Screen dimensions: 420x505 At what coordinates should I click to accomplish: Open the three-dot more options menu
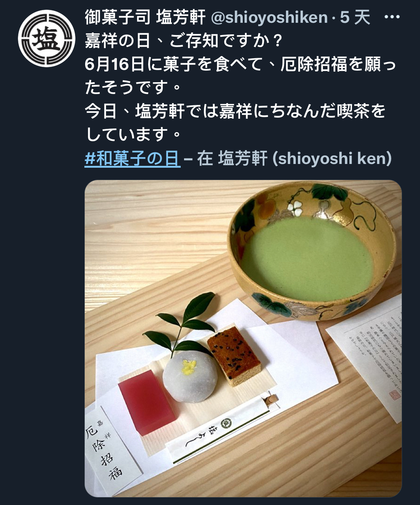tap(392, 18)
